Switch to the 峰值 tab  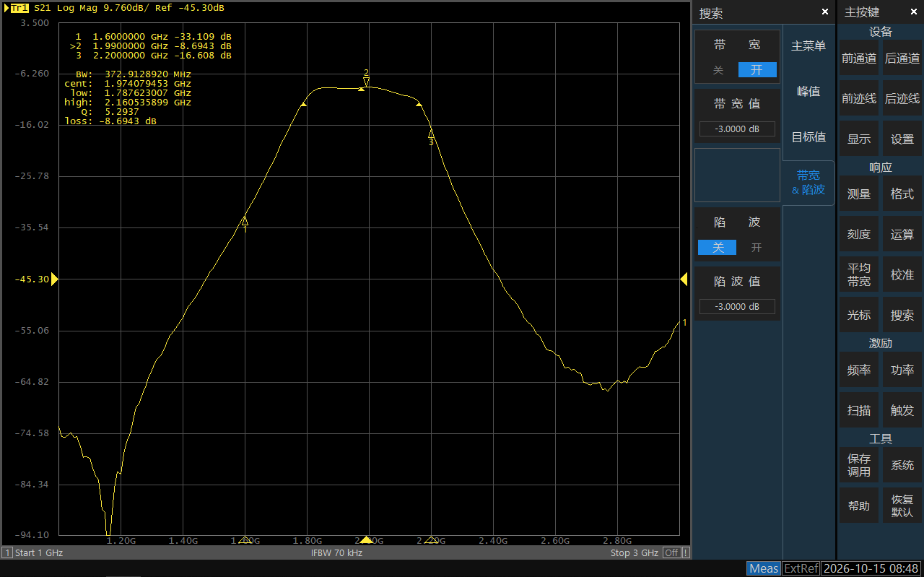808,92
